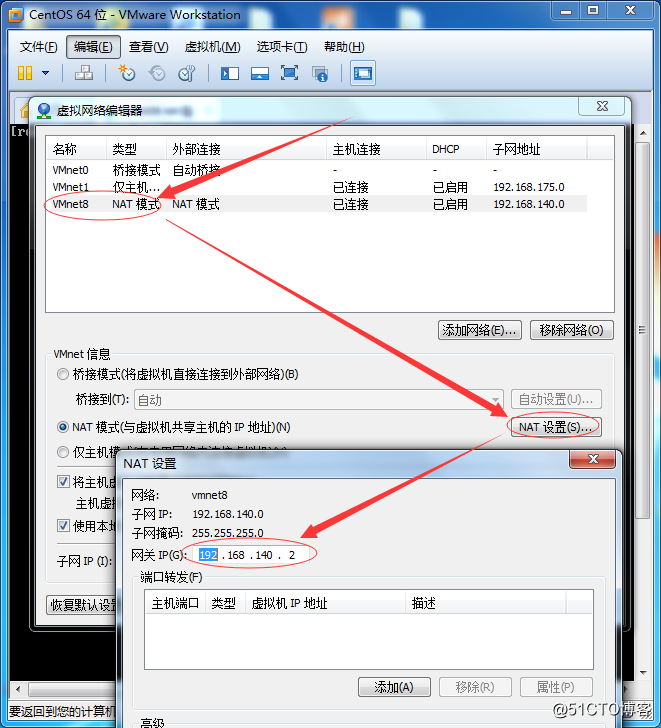The height and width of the screenshot is (728, 661).
Task: Click the 子网地址 column header
Action: coord(537,149)
